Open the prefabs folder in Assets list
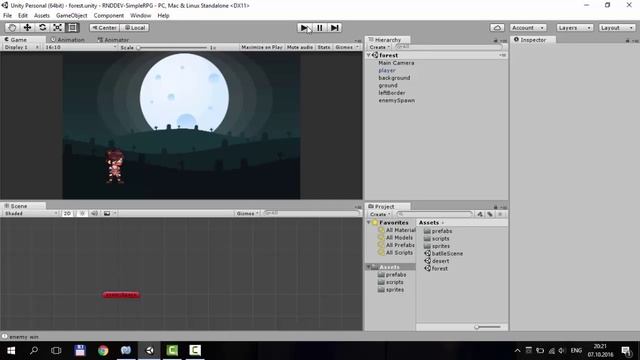Screen dimensions: 640x360 [438, 231]
